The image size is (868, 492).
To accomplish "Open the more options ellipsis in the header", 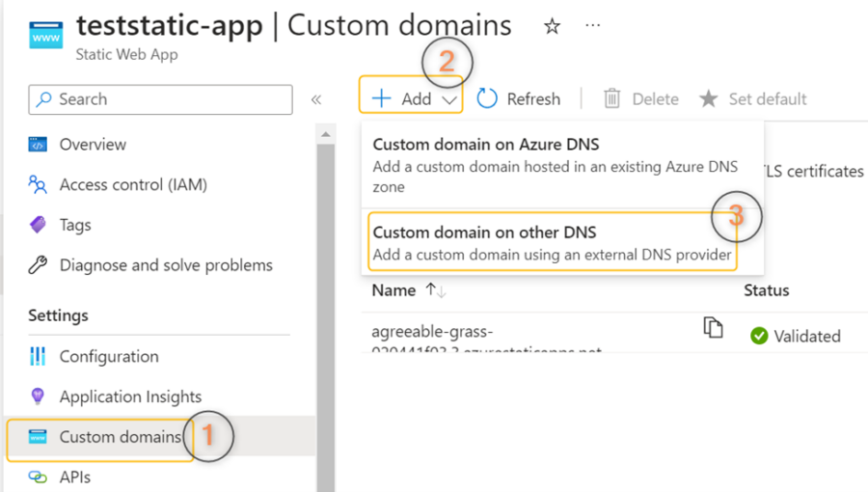I will tap(592, 25).
